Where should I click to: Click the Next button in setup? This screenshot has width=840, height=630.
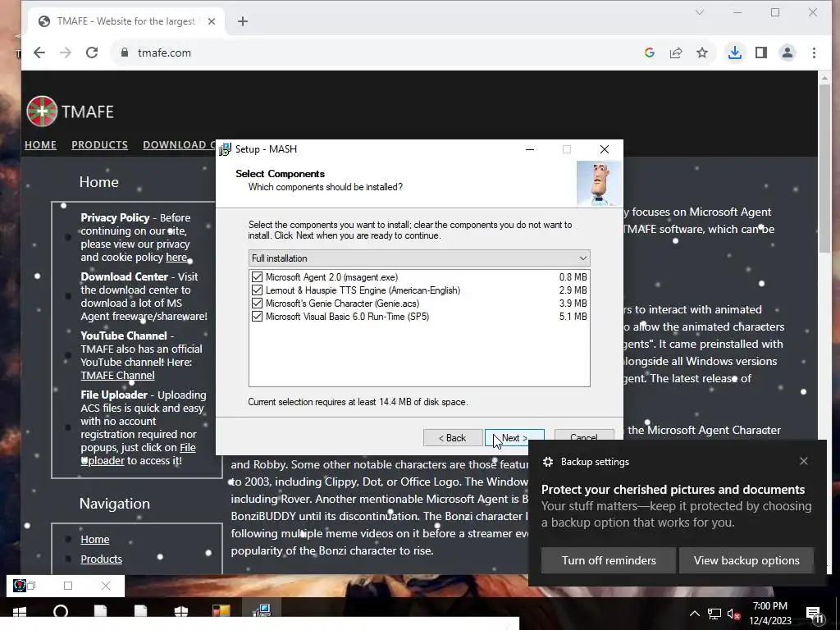point(514,438)
